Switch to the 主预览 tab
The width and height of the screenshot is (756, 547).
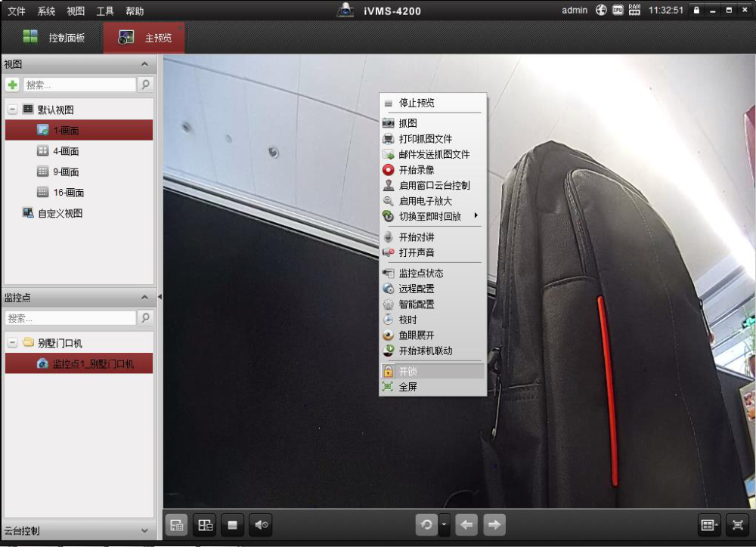click(x=144, y=37)
